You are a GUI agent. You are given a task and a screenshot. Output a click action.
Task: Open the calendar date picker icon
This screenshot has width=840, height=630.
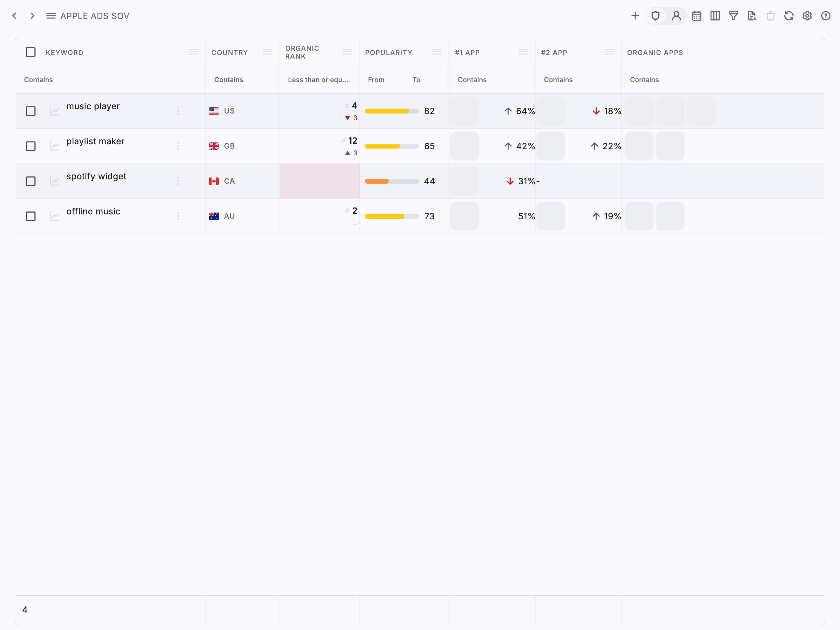coord(697,16)
